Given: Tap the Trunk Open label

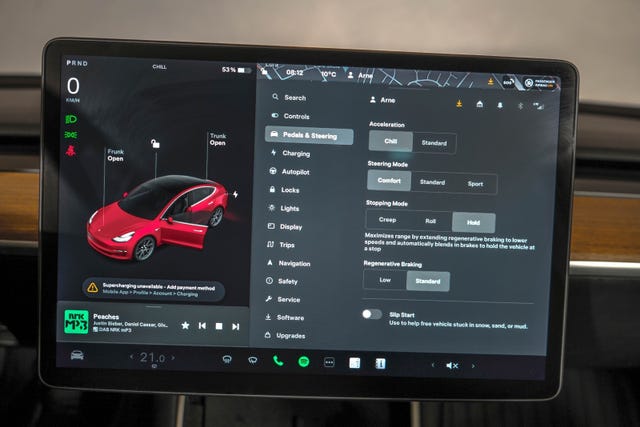Looking at the screenshot, I should (x=218, y=139).
